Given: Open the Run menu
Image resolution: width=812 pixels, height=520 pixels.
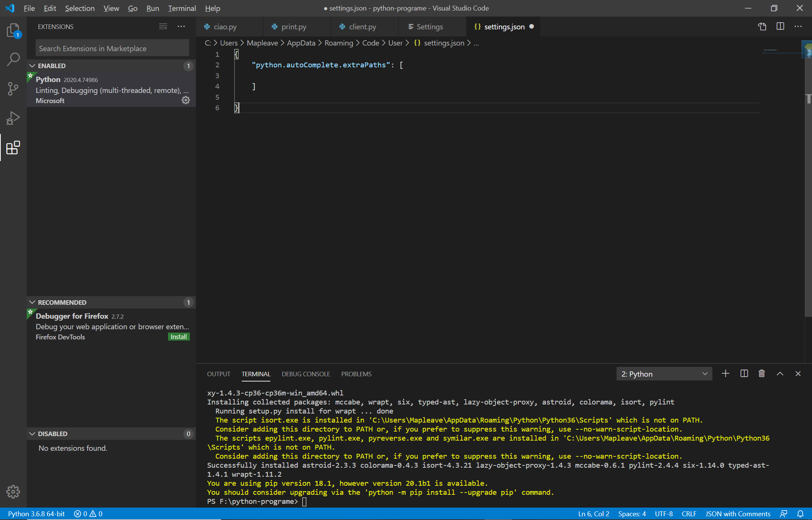Looking at the screenshot, I should tap(153, 8).
